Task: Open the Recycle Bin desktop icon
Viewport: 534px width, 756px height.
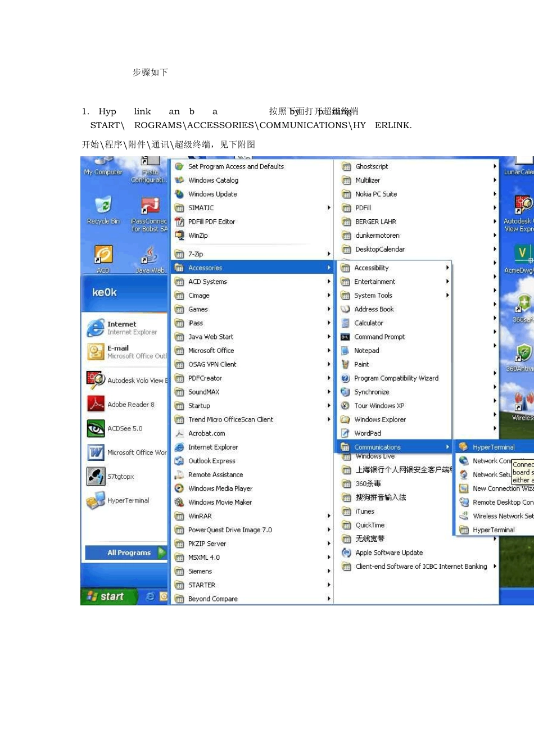Action: 103,210
